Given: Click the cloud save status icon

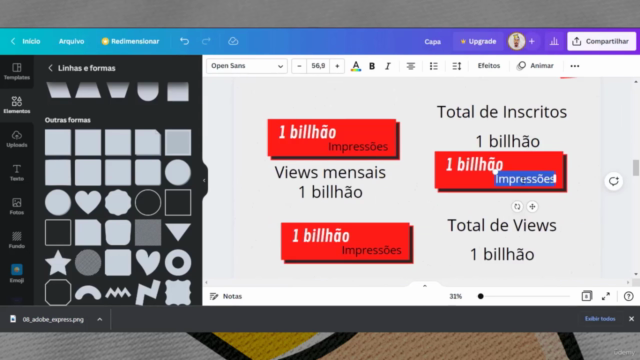Looking at the screenshot, I should 233,41.
